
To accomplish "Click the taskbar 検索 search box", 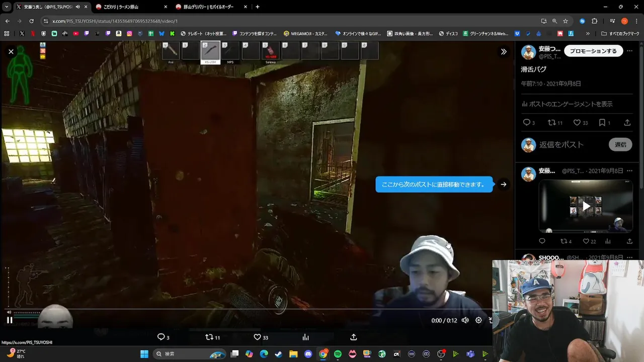I will tap(189, 354).
